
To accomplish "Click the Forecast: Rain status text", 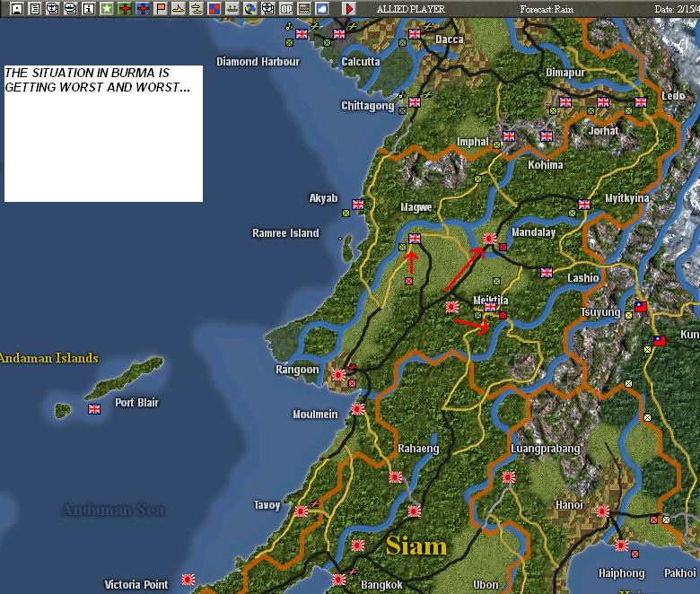I will coord(547,9).
